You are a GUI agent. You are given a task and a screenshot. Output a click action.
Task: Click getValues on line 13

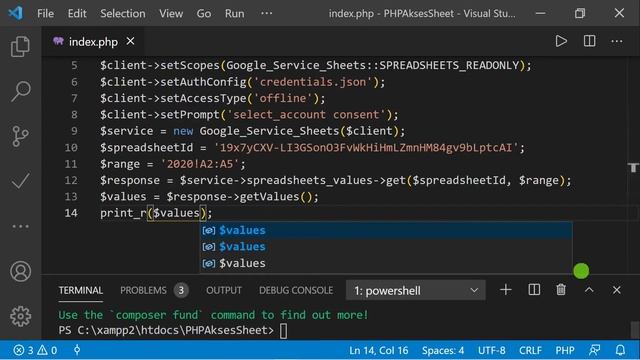tap(269, 197)
